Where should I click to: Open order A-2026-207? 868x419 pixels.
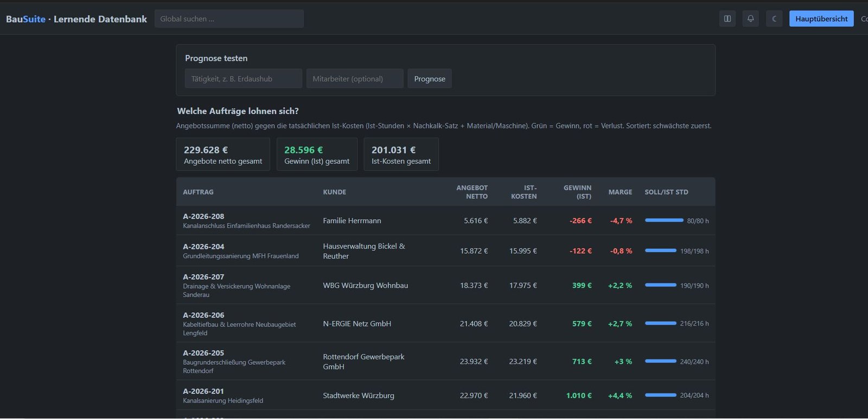[203, 277]
